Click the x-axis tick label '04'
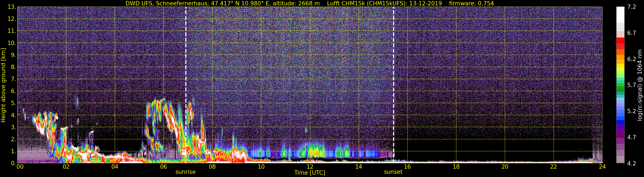Screen dimensions: 644x177 pos(115,167)
